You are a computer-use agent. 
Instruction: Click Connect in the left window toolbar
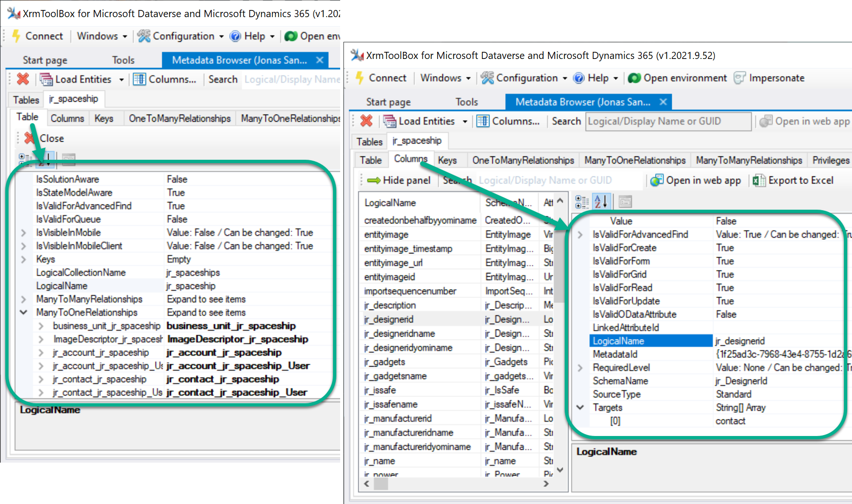point(38,36)
